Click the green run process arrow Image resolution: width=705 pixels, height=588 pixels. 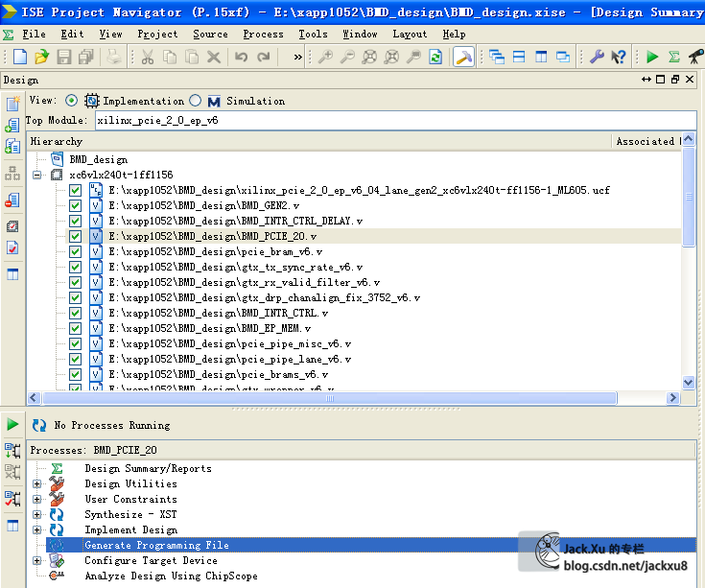[x=12, y=424]
